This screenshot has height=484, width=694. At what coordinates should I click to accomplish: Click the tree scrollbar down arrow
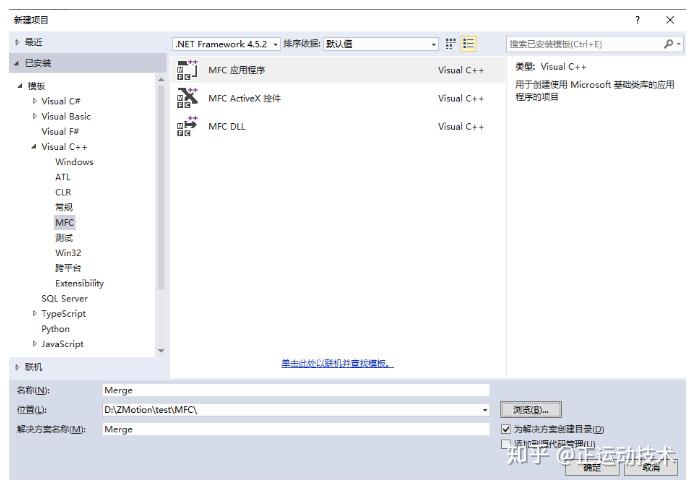point(161,350)
